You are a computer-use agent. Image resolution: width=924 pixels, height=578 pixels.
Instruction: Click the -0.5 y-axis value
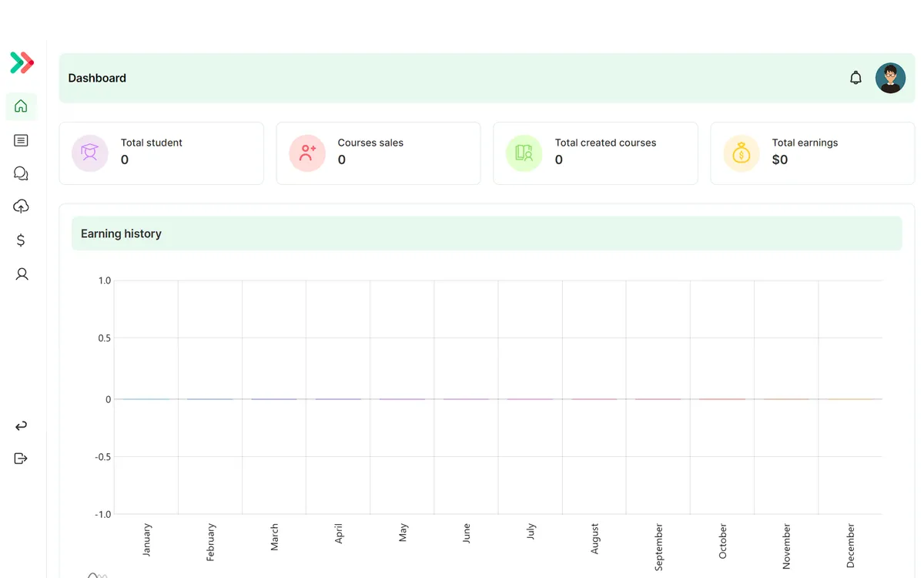coord(103,456)
